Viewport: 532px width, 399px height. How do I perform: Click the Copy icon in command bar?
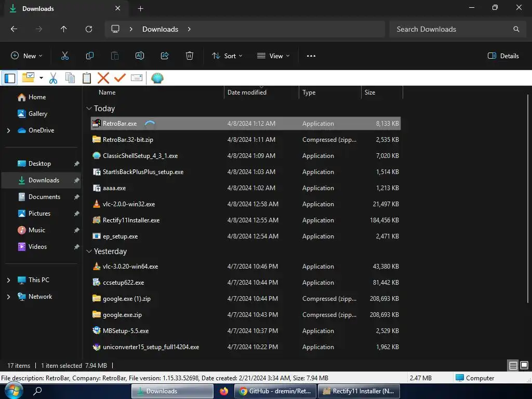tap(89, 56)
